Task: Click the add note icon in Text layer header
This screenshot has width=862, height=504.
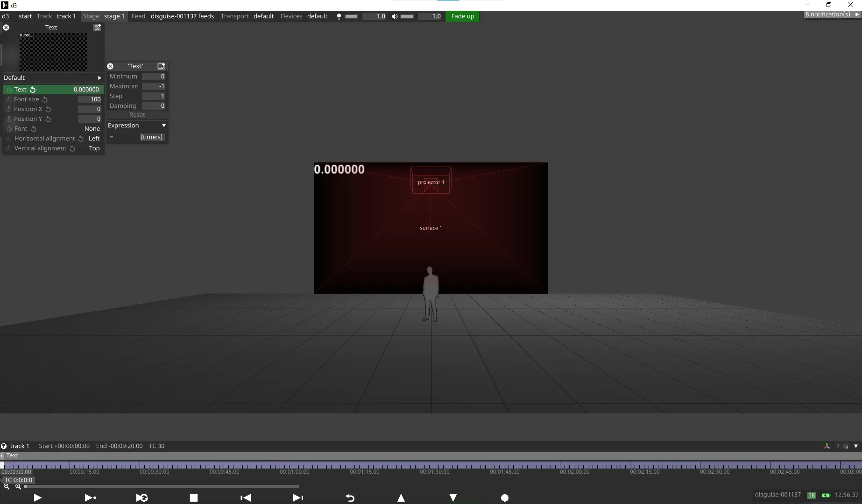Action: click(97, 28)
